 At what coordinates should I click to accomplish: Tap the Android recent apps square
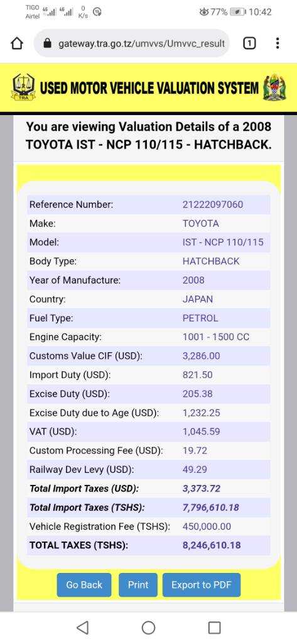[215, 627]
